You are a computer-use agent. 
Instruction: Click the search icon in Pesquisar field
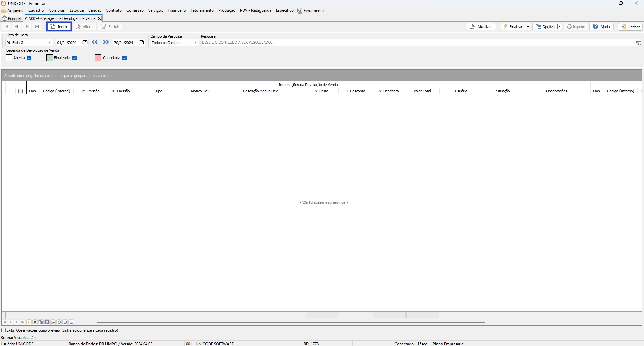[x=638, y=43]
